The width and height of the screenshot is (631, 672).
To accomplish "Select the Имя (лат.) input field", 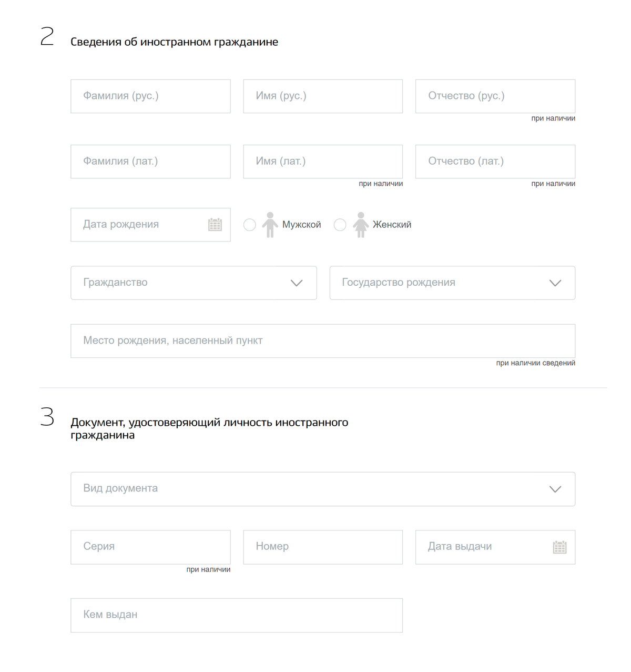I will [322, 162].
